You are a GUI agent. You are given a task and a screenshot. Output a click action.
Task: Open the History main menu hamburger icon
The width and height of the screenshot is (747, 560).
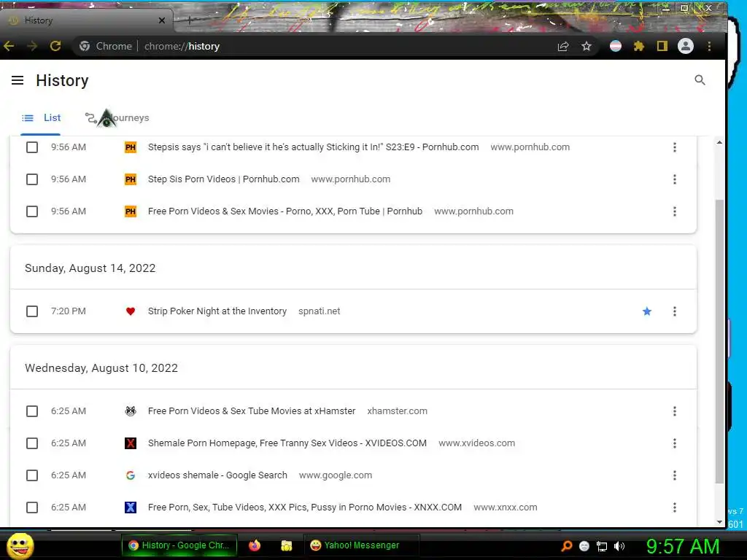coord(18,80)
